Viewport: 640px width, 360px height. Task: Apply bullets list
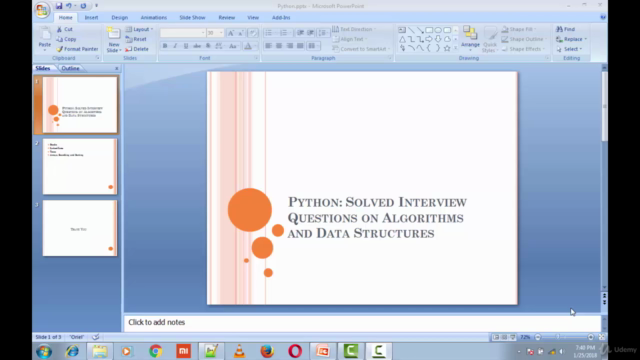click(268, 33)
